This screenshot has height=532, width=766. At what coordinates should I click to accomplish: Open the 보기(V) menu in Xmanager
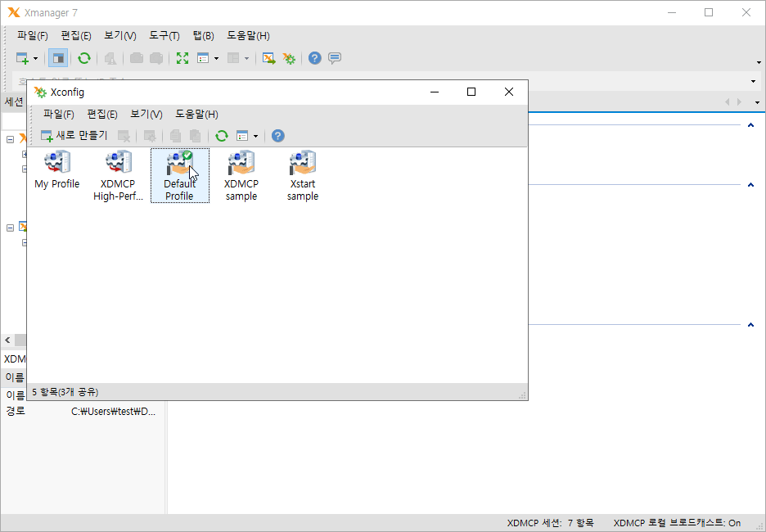click(120, 36)
